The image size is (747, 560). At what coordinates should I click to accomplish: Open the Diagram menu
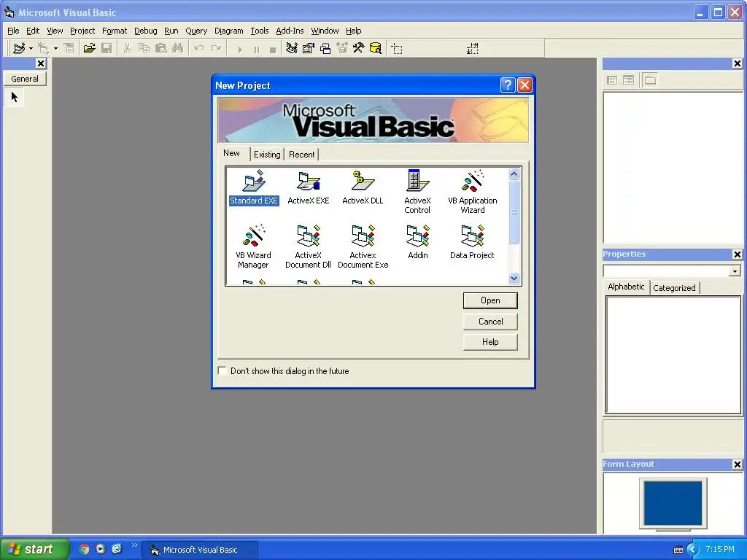click(228, 31)
